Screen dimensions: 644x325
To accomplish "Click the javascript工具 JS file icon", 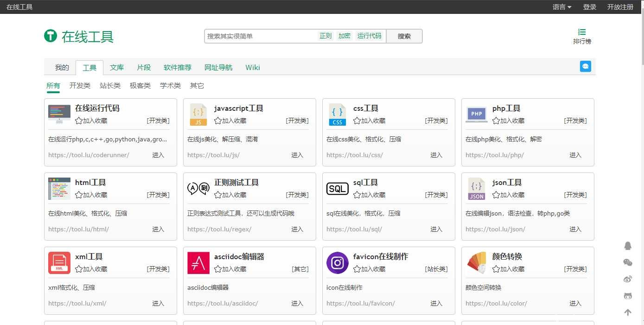I will (x=198, y=115).
